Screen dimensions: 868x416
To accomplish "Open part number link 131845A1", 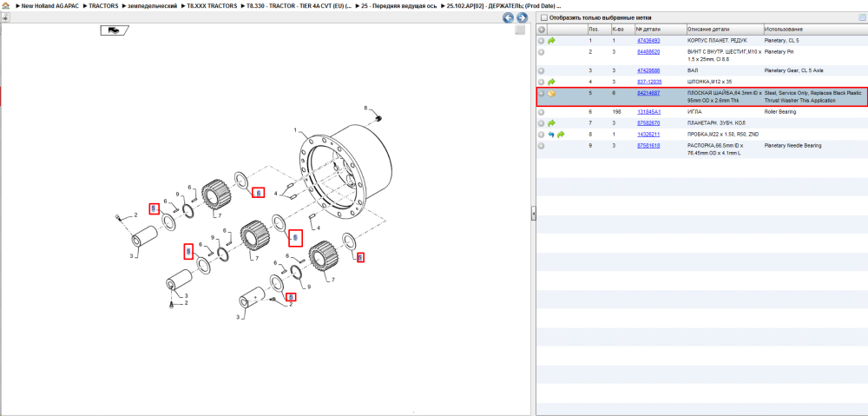I will tap(648, 112).
